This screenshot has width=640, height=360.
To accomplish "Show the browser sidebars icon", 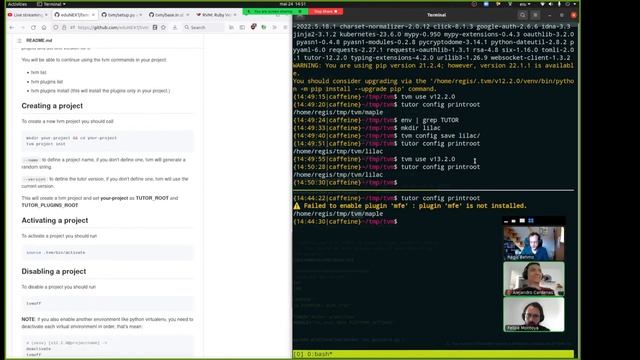I will (242, 27).
